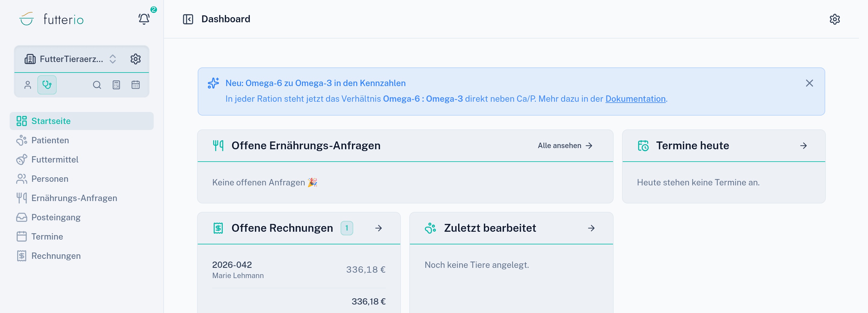Open FutterTieraerz practice settings gear
Viewport: 868px width, 313px height.
(x=135, y=59)
